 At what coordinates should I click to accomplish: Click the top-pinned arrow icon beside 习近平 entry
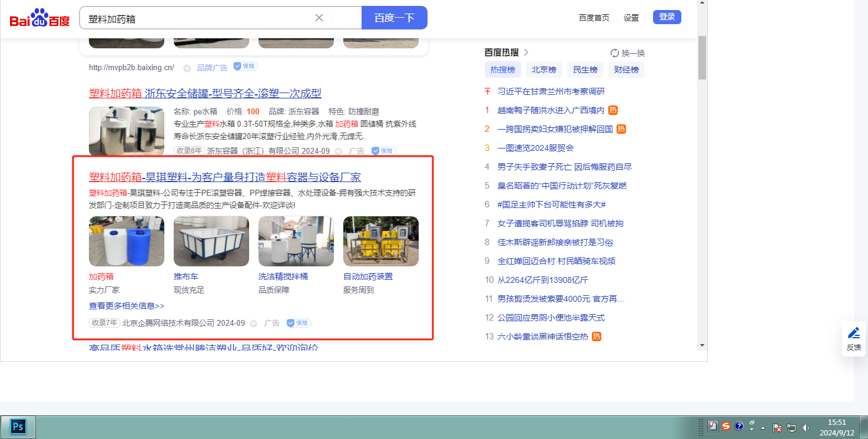[x=487, y=91]
